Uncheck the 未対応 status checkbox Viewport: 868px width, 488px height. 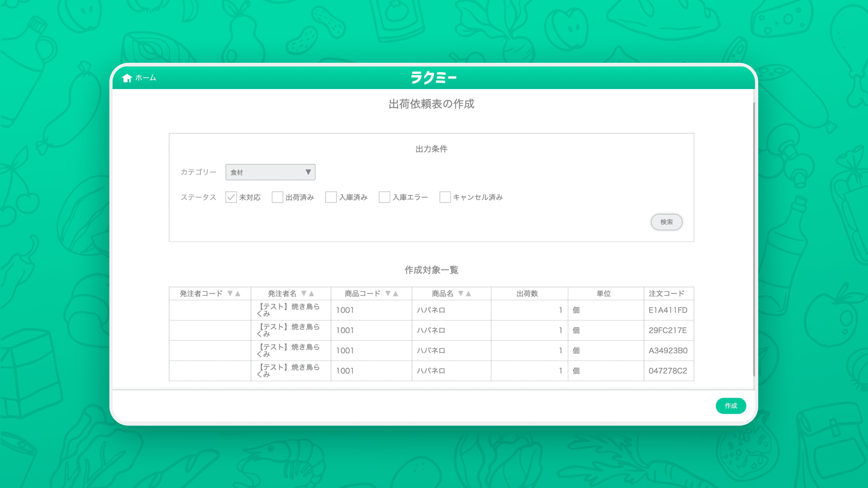click(x=231, y=197)
